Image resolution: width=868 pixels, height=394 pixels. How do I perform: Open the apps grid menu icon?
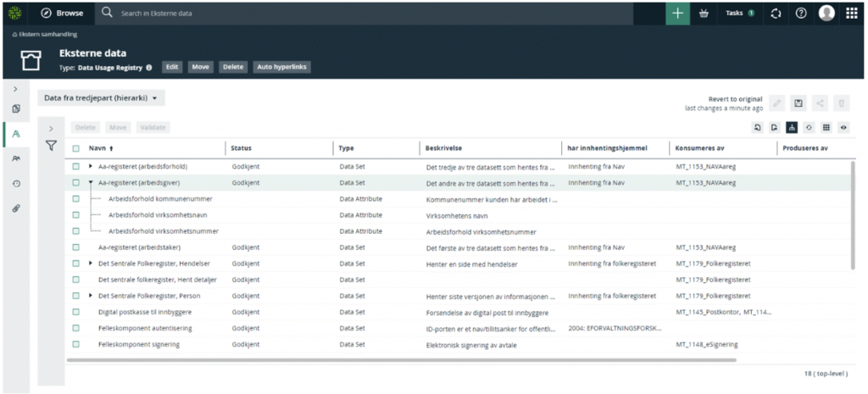click(852, 14)
